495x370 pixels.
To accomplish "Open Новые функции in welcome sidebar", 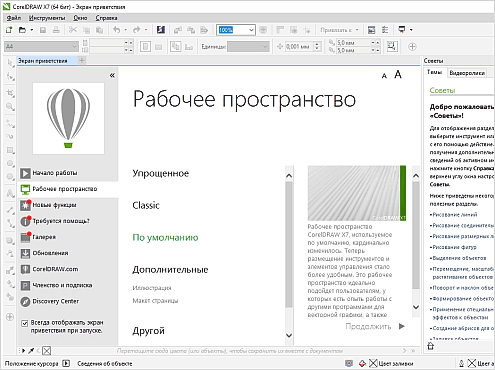I will [x=68, y=205].
